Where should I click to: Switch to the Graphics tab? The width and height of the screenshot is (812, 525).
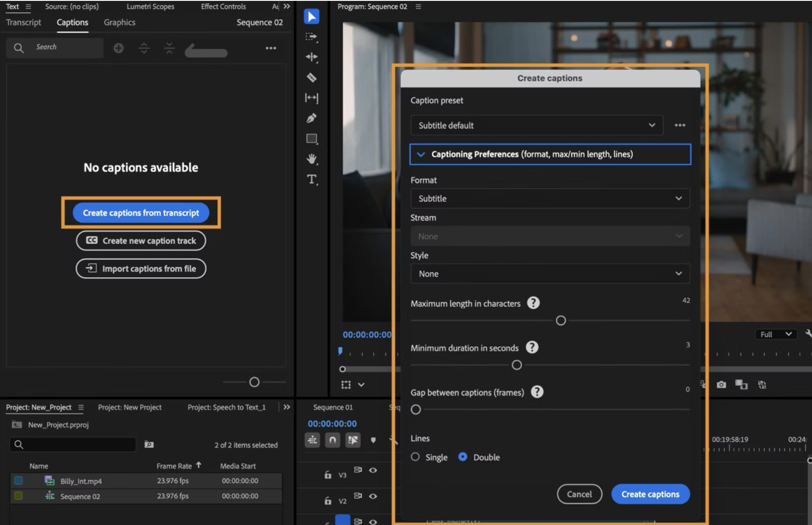[119, 22]
